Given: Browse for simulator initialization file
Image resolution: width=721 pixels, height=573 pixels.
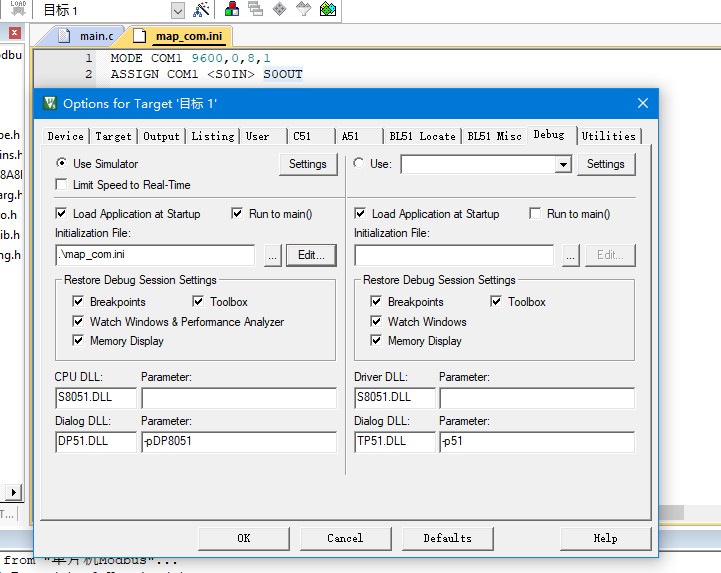Looking at the screenshot, I should pyautogui.click(x=273, y=255).
